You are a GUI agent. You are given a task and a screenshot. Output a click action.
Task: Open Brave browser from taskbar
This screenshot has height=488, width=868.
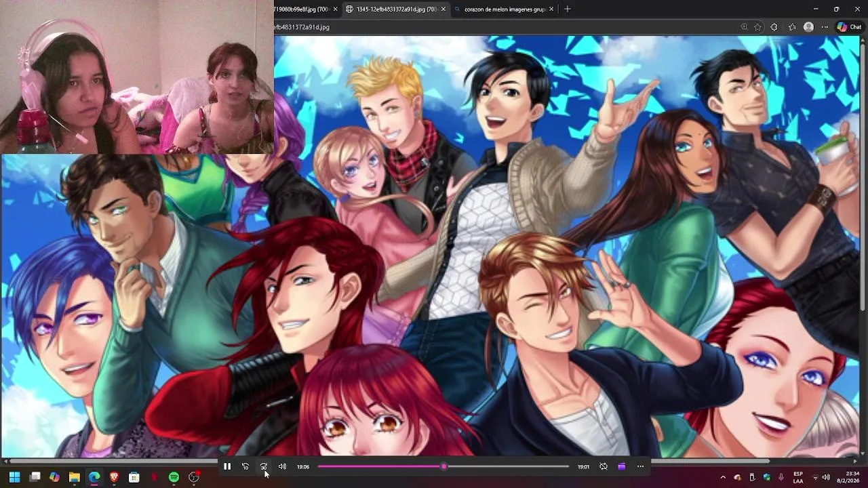(114, 477)
